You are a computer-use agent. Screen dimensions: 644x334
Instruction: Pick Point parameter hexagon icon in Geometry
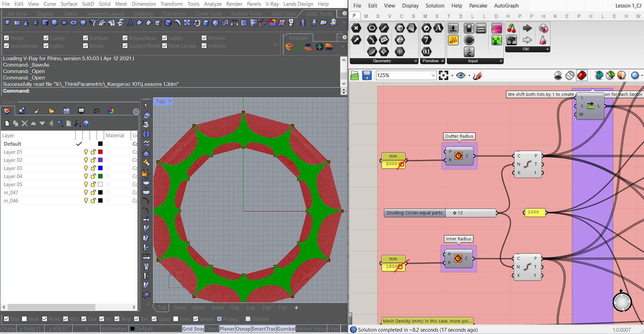tap(356, 28)
